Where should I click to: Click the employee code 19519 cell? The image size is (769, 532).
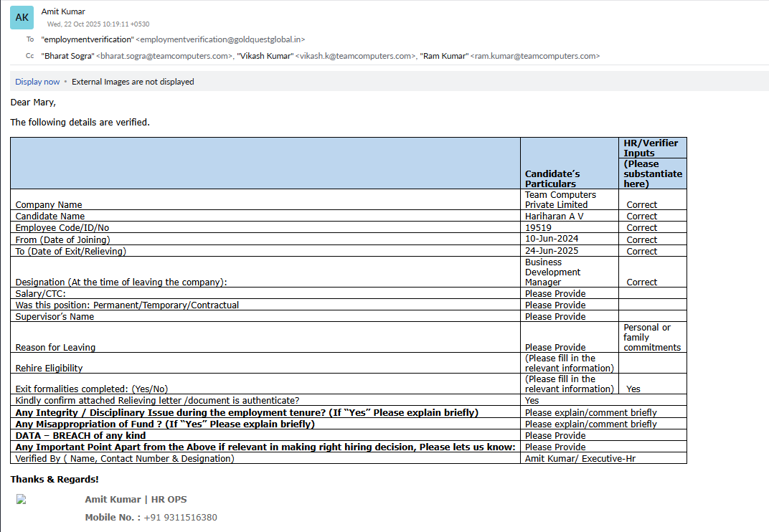coord(538,228)
